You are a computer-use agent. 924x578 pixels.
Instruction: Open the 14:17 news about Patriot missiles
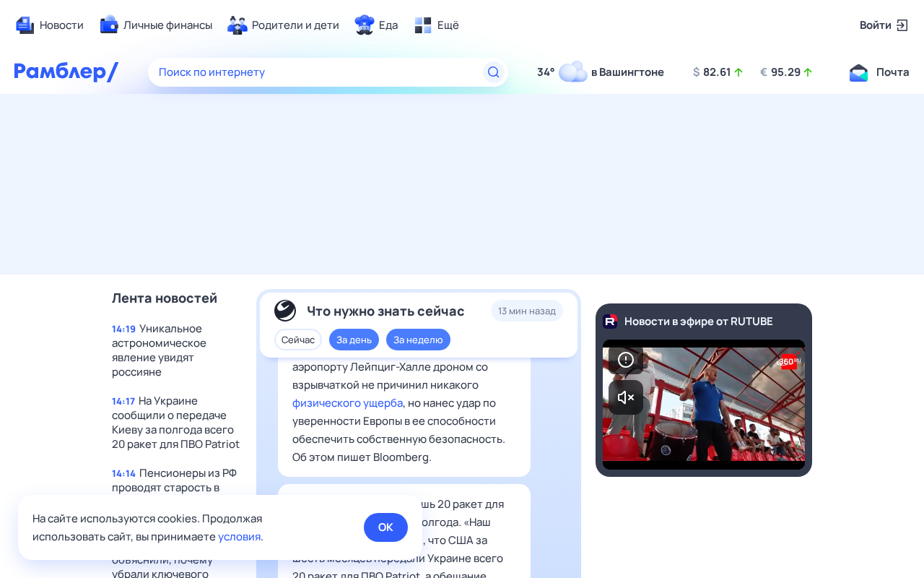point(175,422)
